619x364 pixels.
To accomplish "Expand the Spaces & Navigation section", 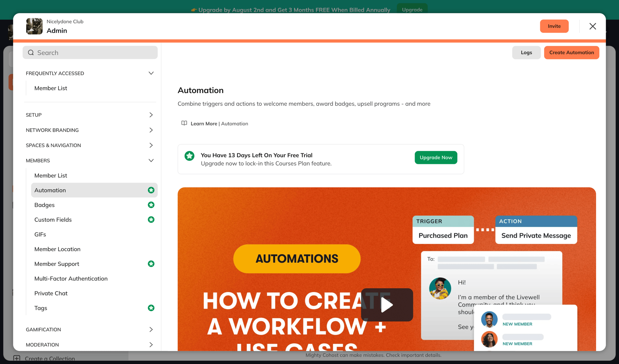I will pos(151,145).
